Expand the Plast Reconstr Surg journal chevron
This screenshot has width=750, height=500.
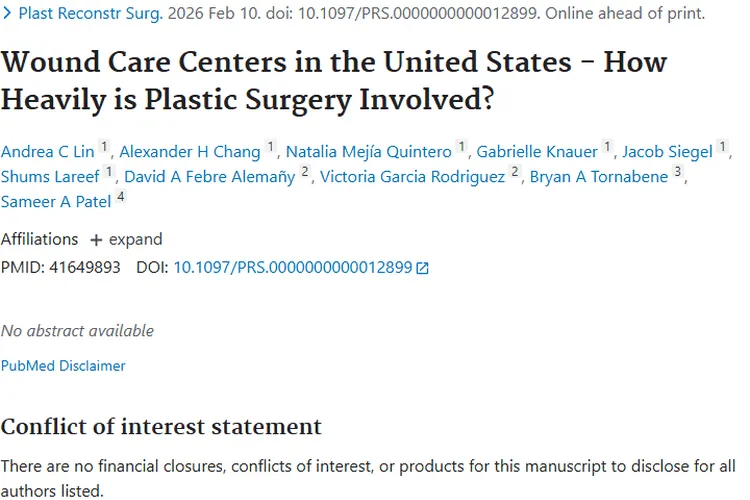pos(6,15)
